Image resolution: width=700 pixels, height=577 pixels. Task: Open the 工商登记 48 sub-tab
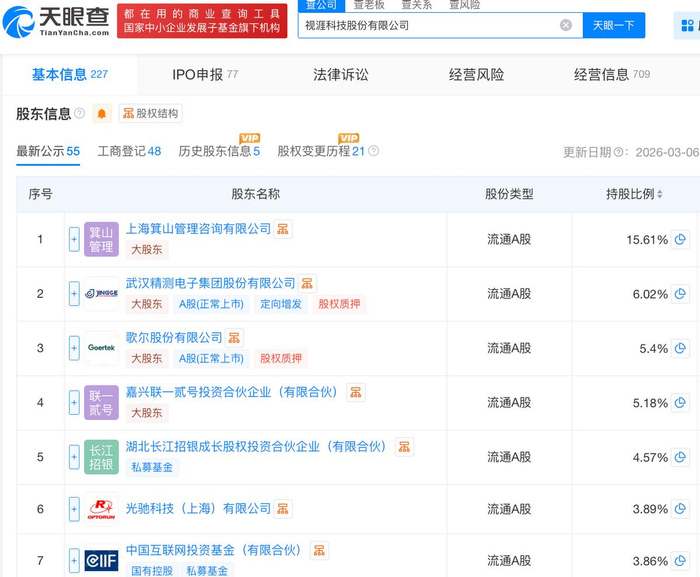pos(129,151)
